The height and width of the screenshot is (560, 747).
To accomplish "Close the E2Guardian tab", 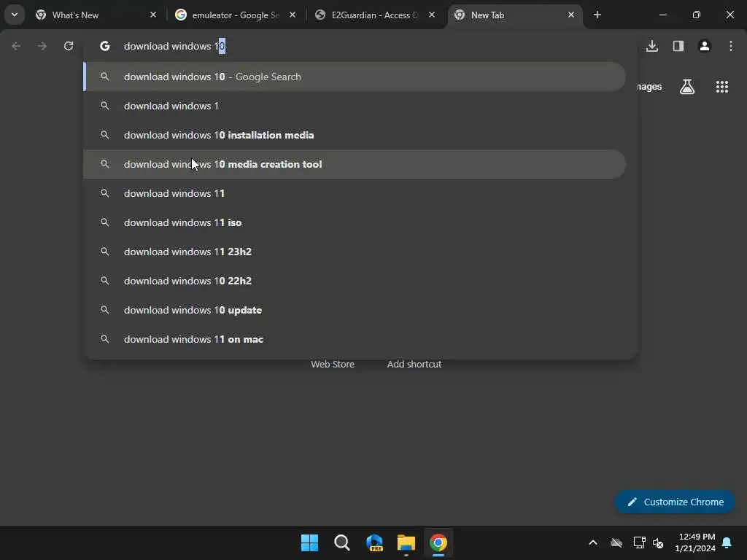I will pyautogui.click(x=432, y=15).
